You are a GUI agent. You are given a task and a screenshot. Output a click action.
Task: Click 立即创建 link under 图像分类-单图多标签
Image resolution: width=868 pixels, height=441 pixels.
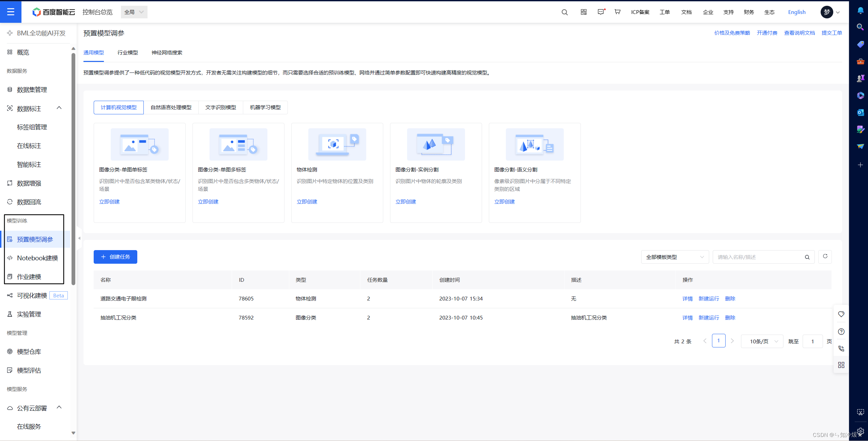208,201
